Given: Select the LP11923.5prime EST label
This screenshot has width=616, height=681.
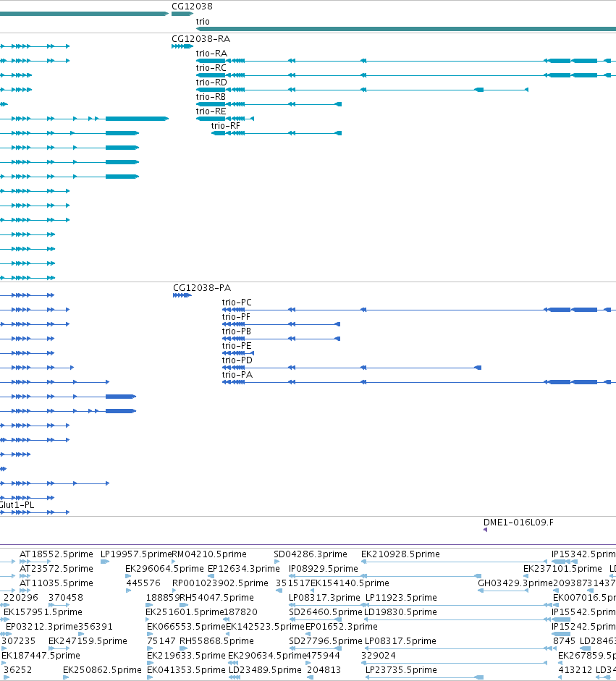Looking at the screenshot, I should [401, 598].
